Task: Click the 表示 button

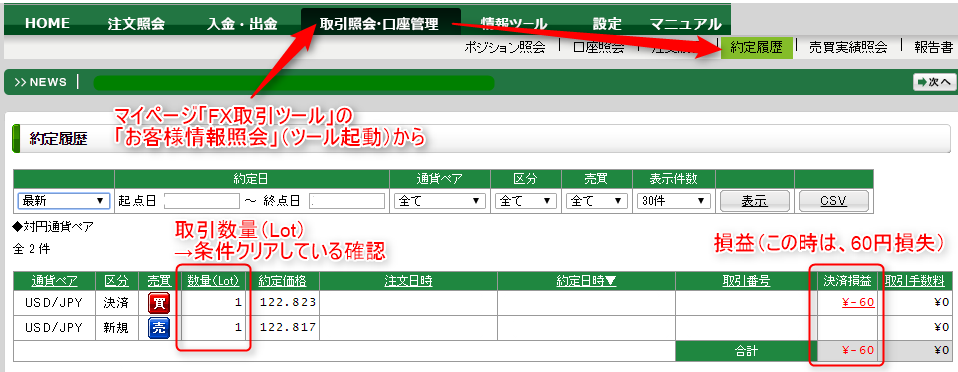Action: 755,201
